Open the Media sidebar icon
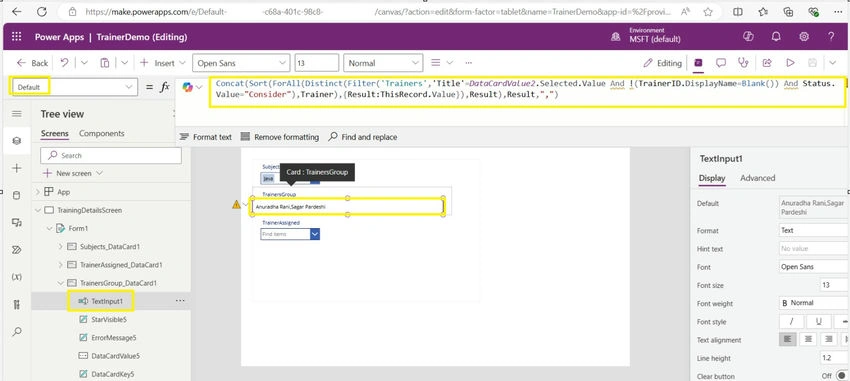This screenshot has height=381, width=850. pyautogui.click(x=16, y=223)
